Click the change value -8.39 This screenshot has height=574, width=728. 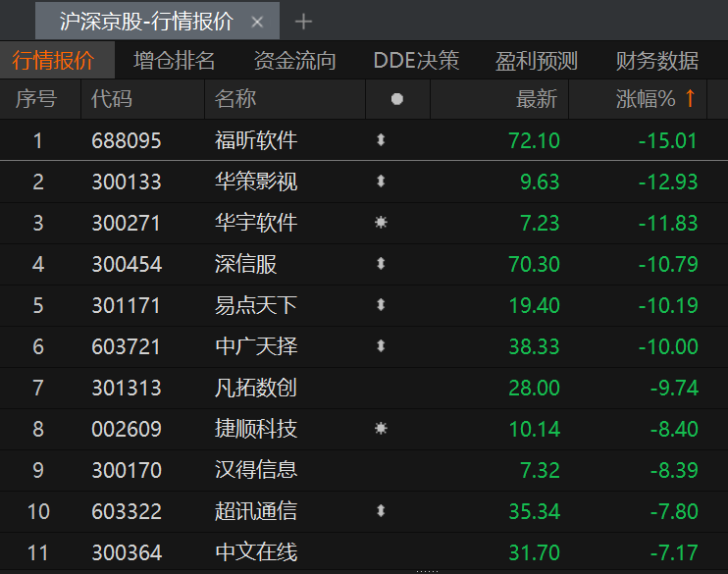point(674,470)
